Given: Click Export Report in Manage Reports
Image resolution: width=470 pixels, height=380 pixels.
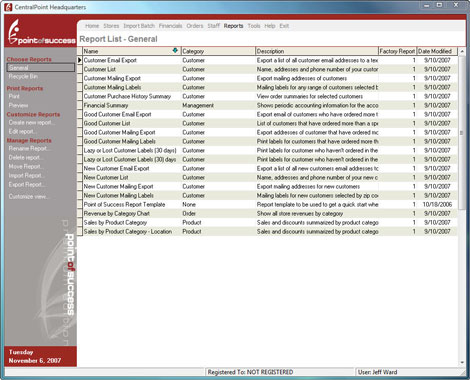Looking at the screenshot, I should [x=27, y=184].
